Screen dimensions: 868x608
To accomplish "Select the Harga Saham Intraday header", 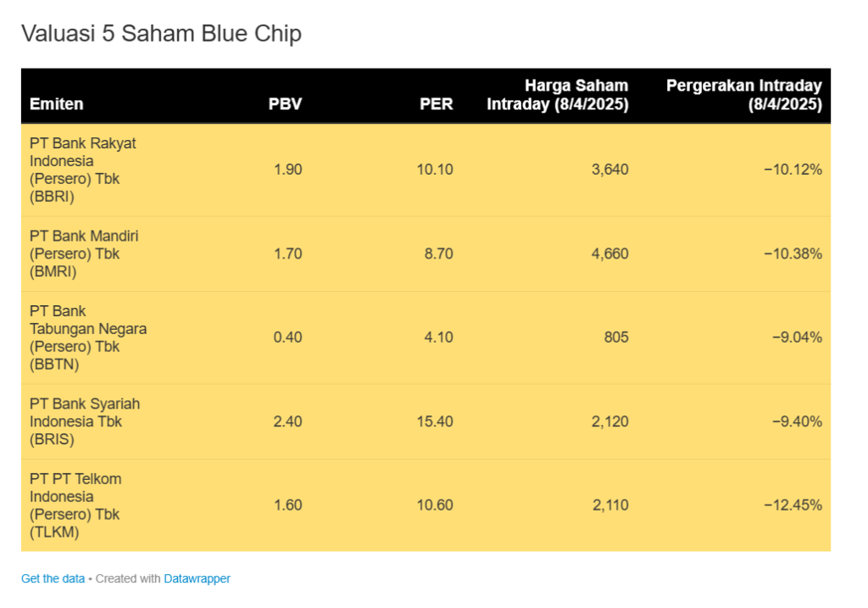I will click(x=558, y=95).
